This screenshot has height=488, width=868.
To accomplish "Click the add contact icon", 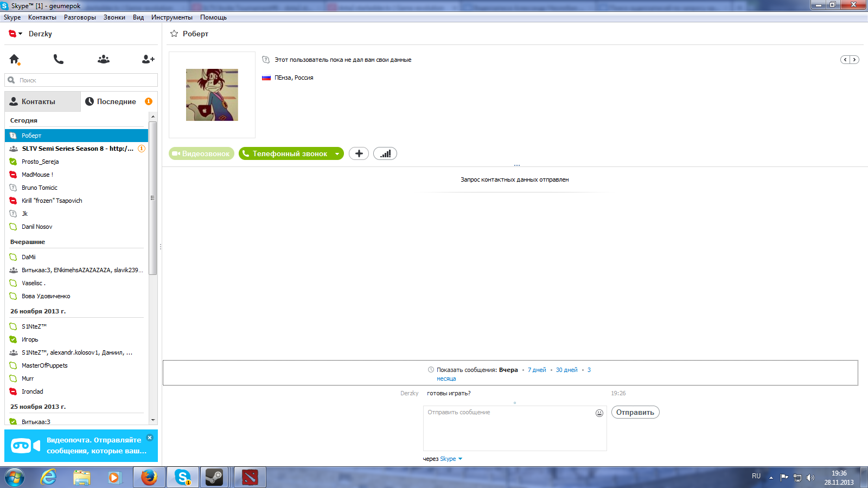I will click(x=148, y=59).
